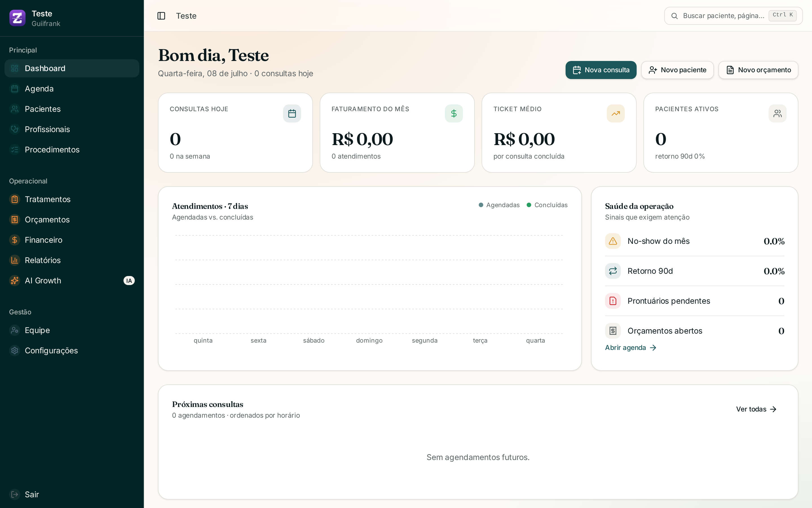Click the Ver todas link
The width and height of the screenshot is (812, 508).
point(756,409)
